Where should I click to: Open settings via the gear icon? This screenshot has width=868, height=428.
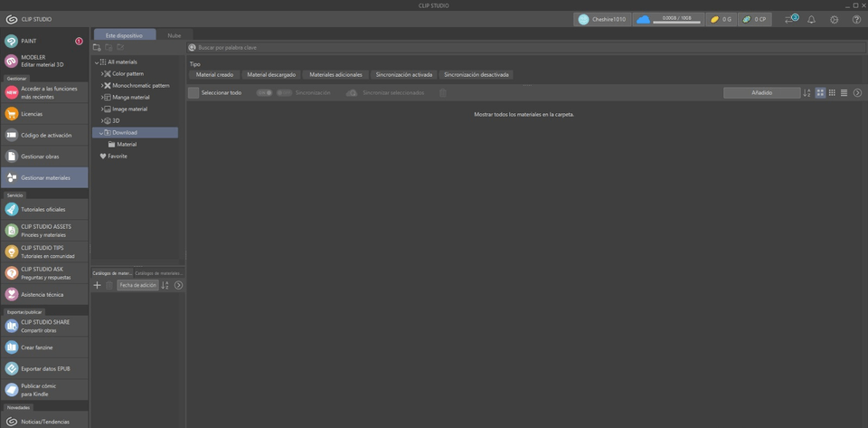pos(834,19)
